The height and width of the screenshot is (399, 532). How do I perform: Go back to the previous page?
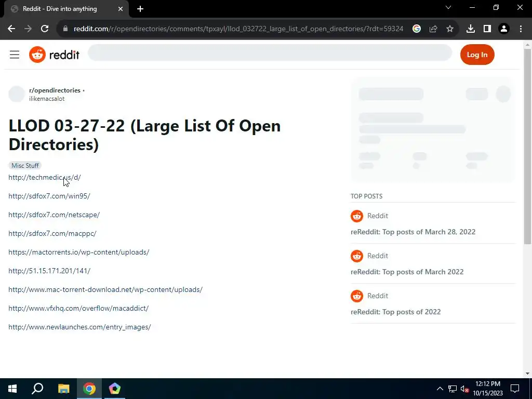tap(11, 29)
